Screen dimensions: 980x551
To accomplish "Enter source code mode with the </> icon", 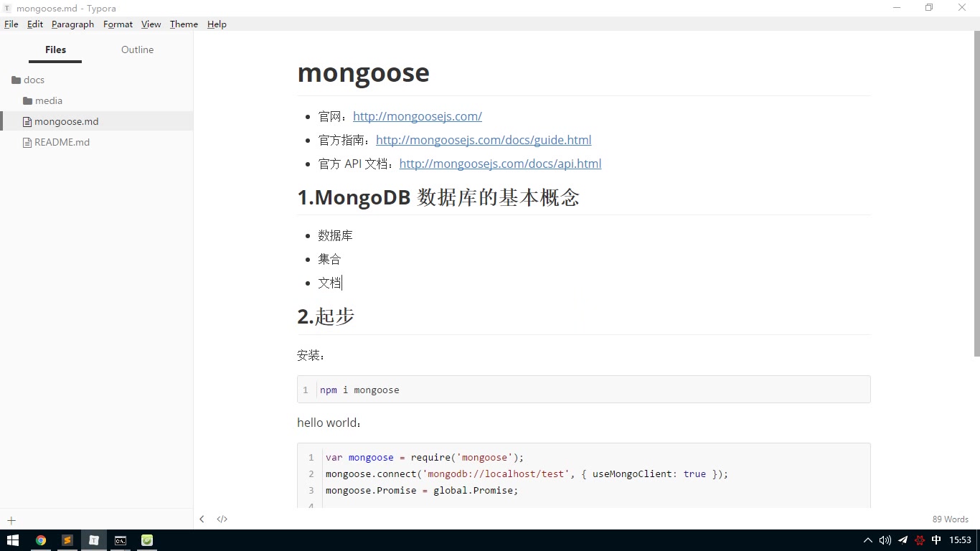I will [222, 519].
